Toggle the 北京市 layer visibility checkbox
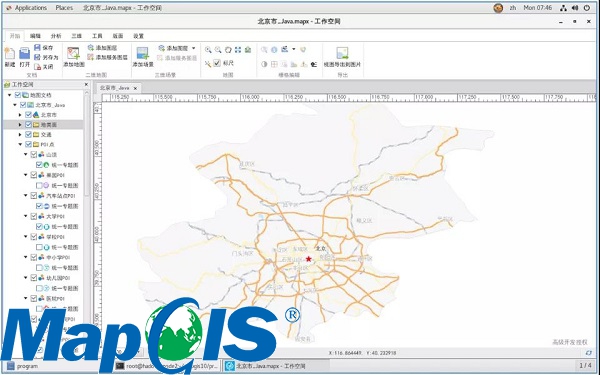600x375 pixels. (28, 114)
